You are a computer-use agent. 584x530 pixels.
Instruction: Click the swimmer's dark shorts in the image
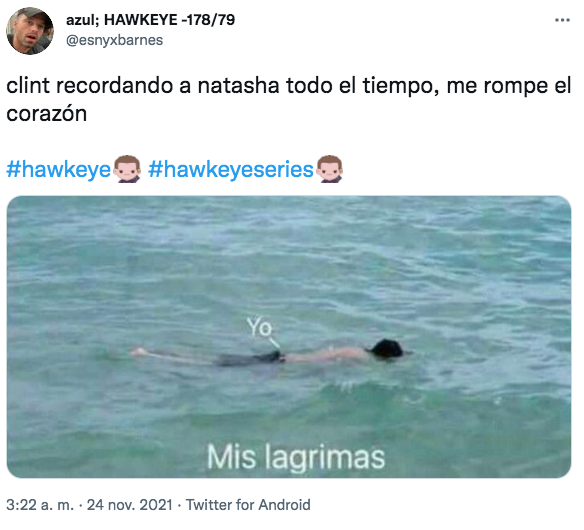(x=250, y=358)
